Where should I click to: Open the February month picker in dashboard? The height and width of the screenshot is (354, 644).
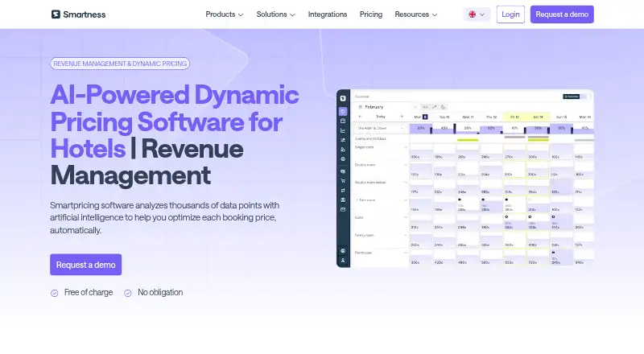click(x=371, y=107)
